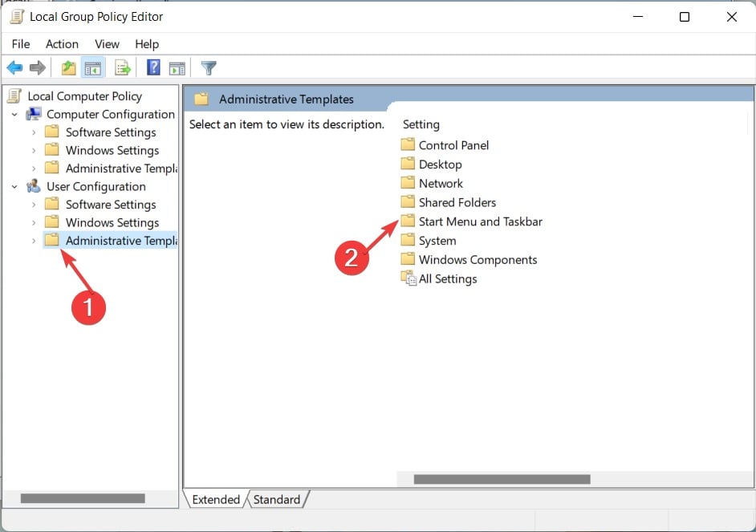Image resolution: width=756 pixels, height=532 pixels.
Task: Collapse the Computer Configuration node
Action: (15, 115)
